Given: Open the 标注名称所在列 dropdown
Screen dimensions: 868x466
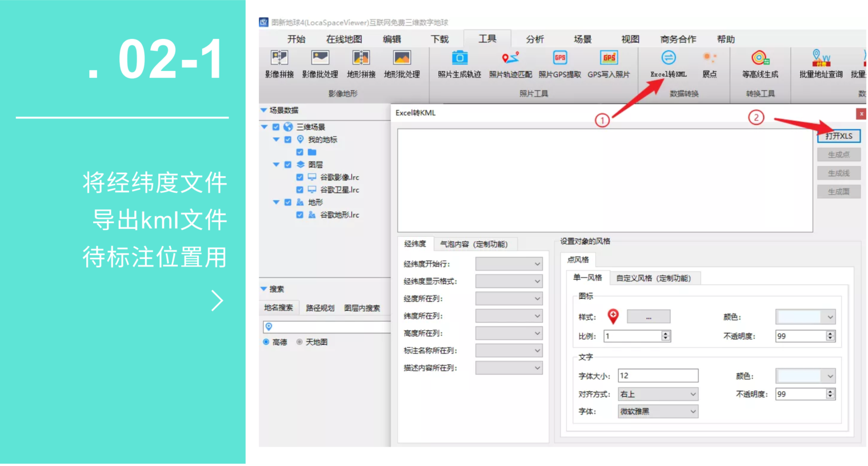Looking at the screenshot, I should 509,351.
